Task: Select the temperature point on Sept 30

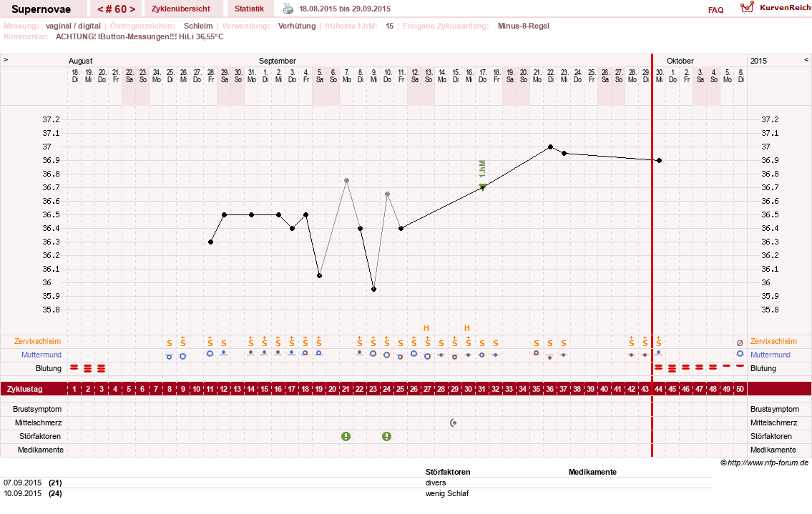Action: pyautogui.click(x=659, y=160)
